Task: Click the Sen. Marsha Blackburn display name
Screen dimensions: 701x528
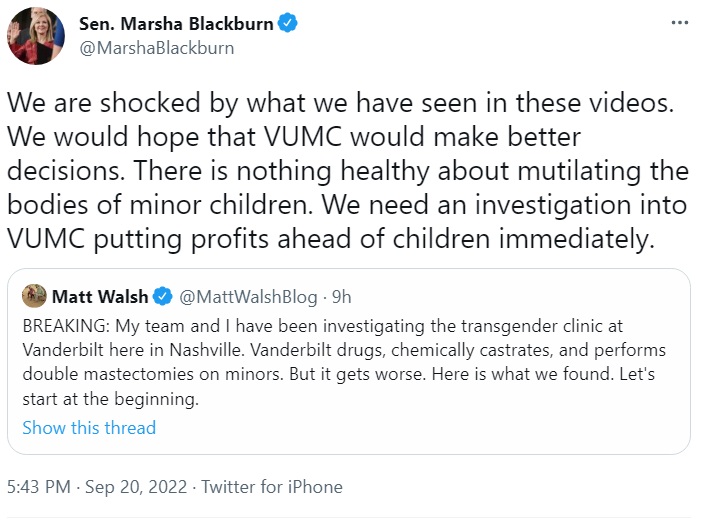Action: [x=177, y=23]
